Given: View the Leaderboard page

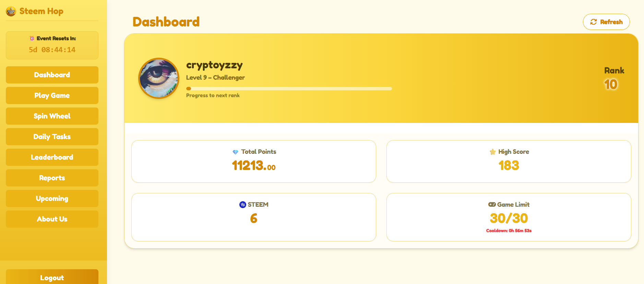Looking at the screenshot, I should pos(52,157).
